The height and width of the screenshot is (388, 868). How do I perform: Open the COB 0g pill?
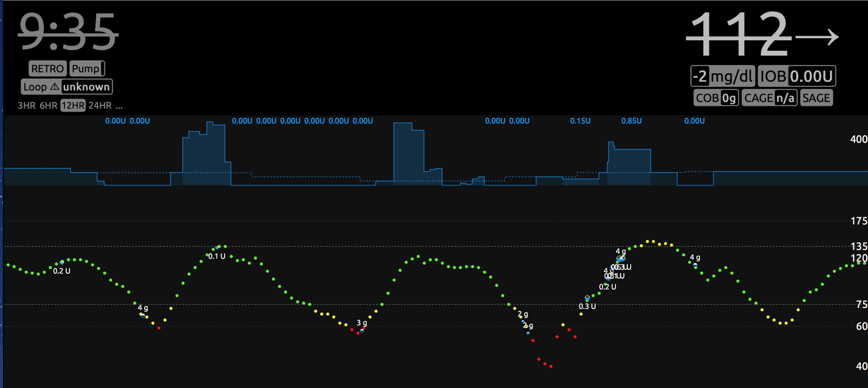pos(716,98)
